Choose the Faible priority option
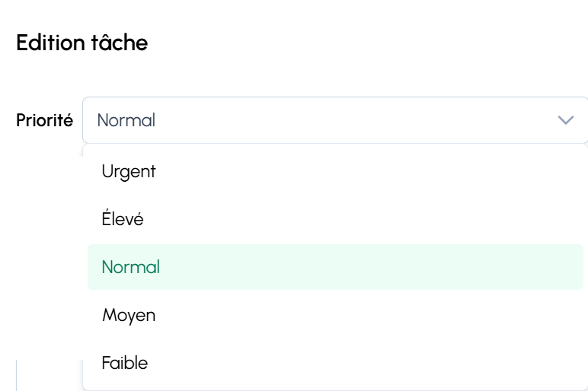 125,363
